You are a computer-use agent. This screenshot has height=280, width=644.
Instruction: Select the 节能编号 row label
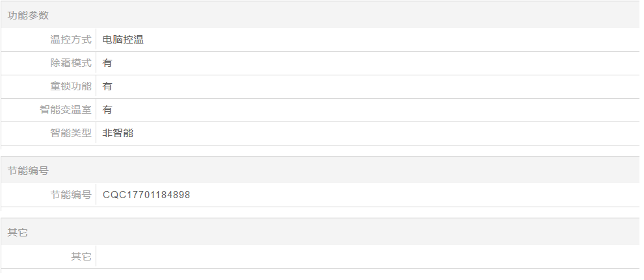pyautogui.click(x=71, y=195)
